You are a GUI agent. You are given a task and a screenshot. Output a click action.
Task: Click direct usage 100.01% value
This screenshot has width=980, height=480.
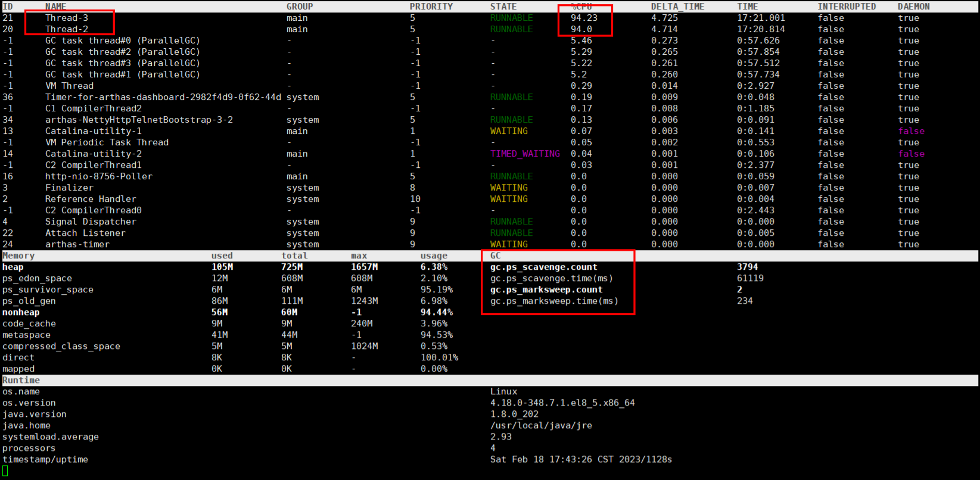(x=439, y=357)
